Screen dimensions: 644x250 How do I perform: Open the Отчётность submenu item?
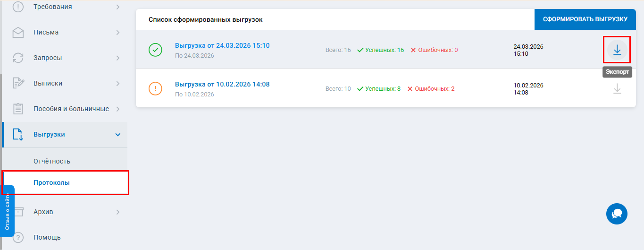pos(52,161)
